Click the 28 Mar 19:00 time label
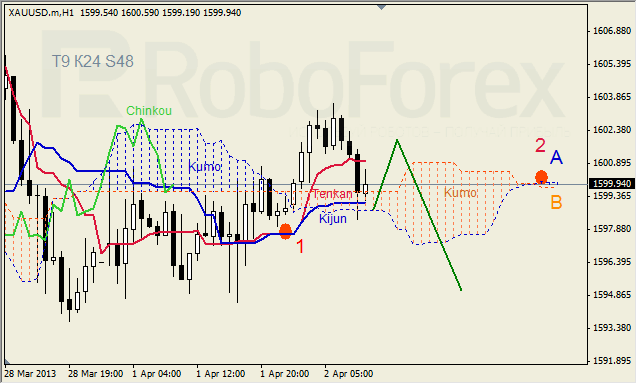The height and width of the screenshot is (384, 637). [x=95, y=373]
